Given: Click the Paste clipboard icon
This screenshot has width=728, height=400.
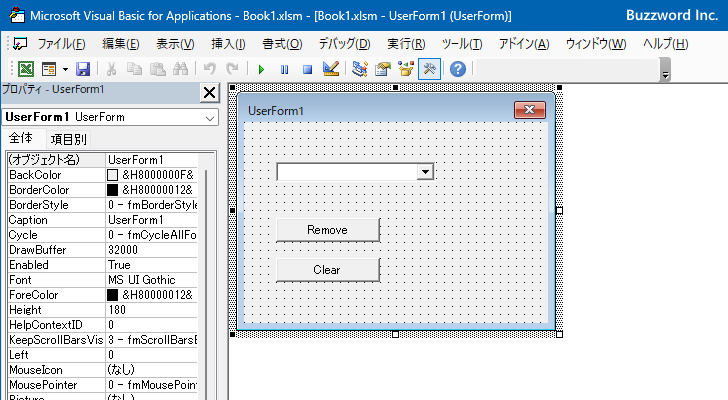Looking at the screenshot, I should 158,69.
